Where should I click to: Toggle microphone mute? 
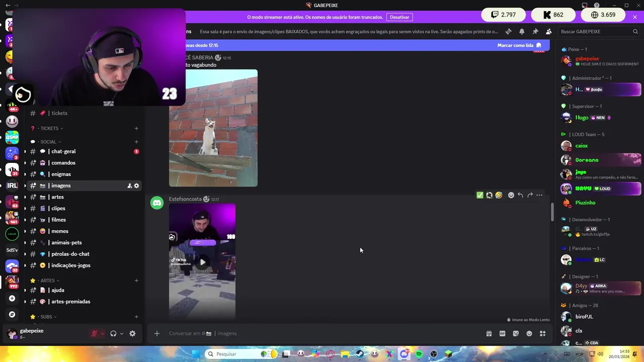pyautogui.click(x=94, y=333)
